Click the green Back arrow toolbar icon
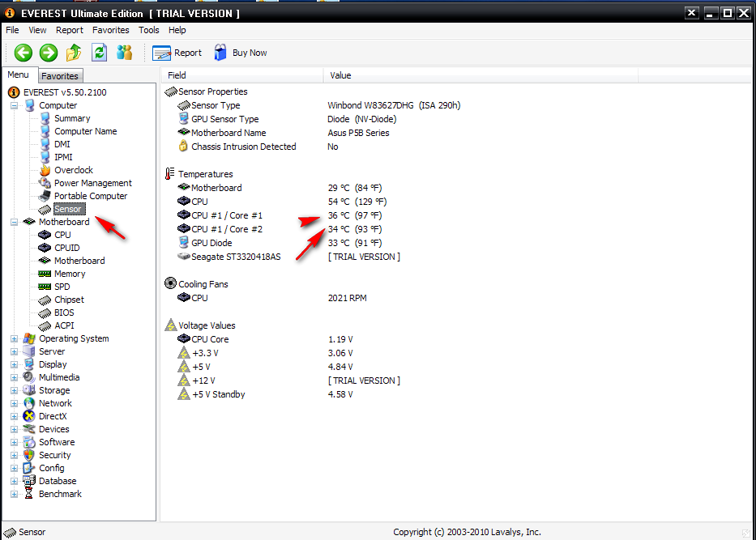756x540 pixels. [x=23, y=53]
